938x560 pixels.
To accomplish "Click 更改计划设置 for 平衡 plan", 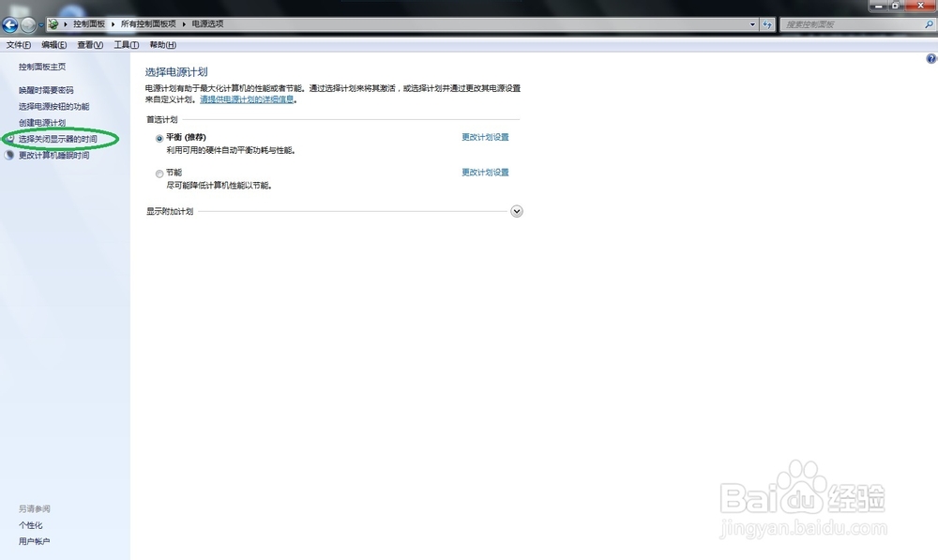I will pyautogui.click(x=485, y=137).
